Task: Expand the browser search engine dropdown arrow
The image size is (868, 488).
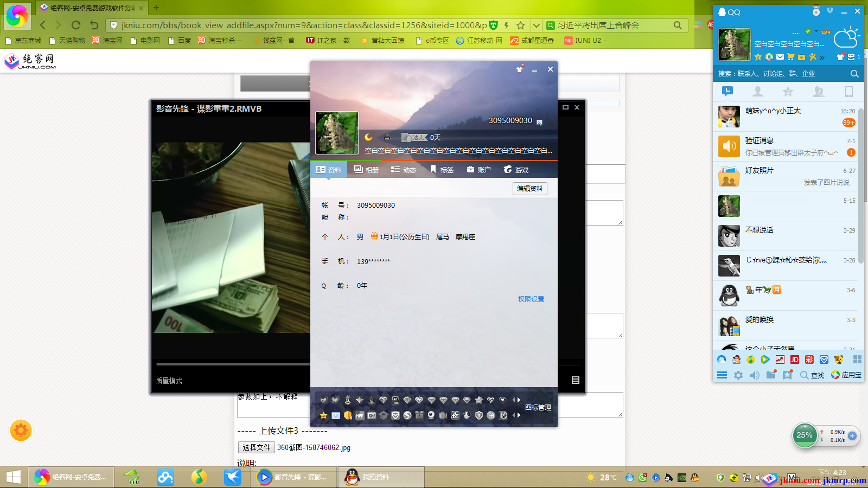Action: click(x=537, y=25)
